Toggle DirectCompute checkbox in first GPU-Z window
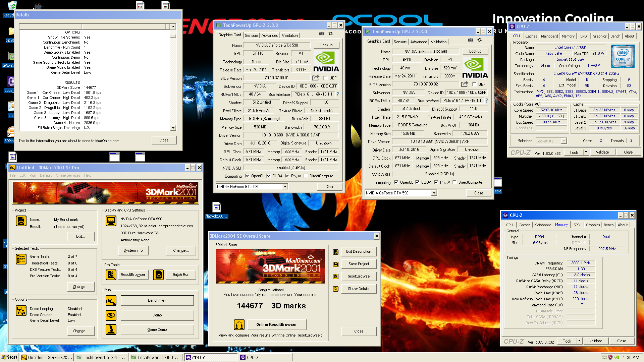This screenshot has width=644, height=362. click(x=306, y=176)
